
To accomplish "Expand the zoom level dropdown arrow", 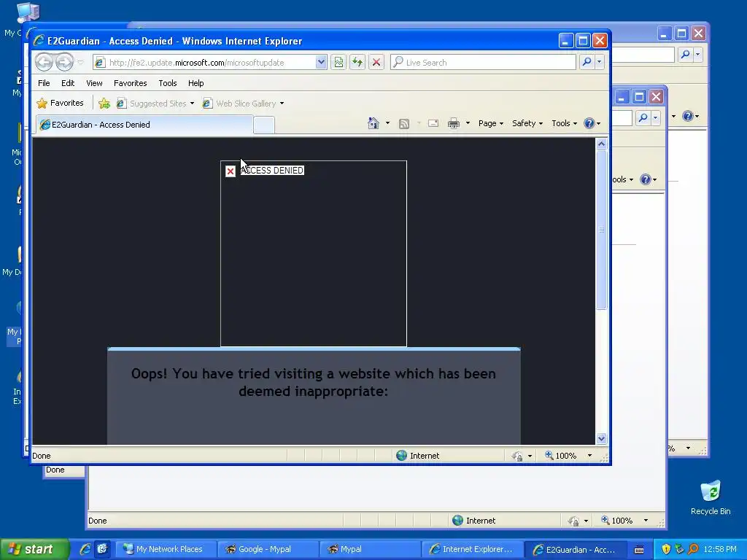I will point(589,456).
